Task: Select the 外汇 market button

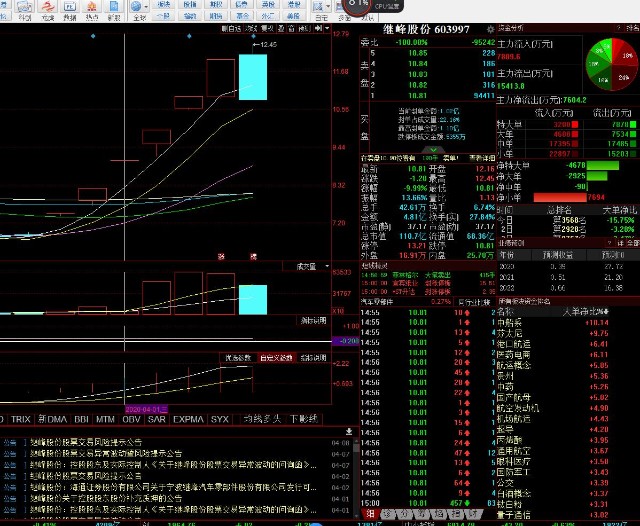Action: 268,16
